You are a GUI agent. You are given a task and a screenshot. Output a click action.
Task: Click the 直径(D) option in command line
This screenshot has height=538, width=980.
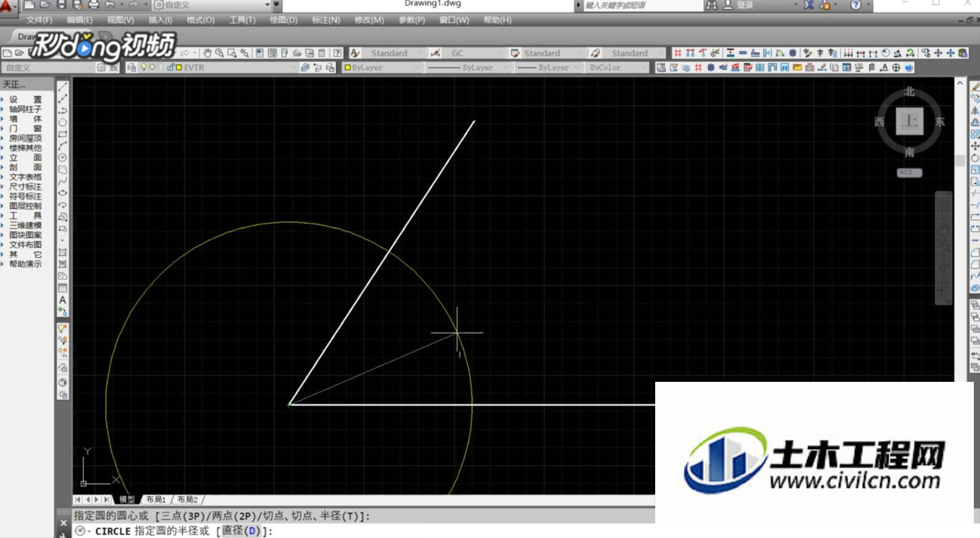[x=241, y=531]
